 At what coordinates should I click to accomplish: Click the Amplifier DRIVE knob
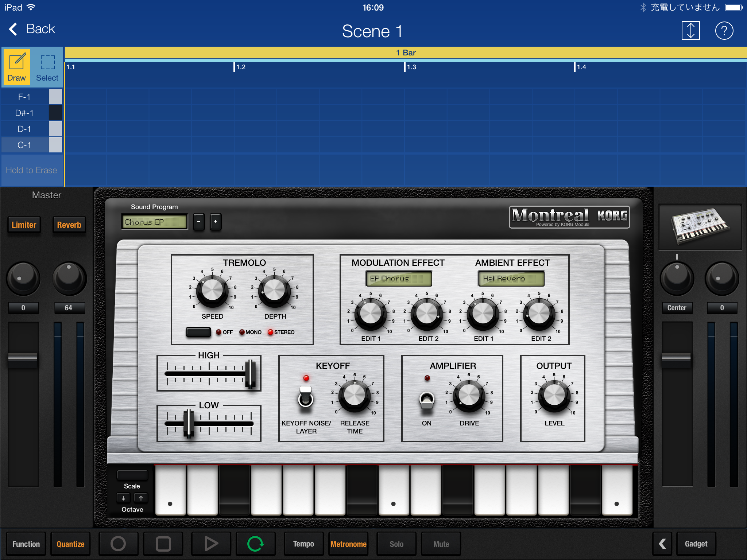[469, 396]
